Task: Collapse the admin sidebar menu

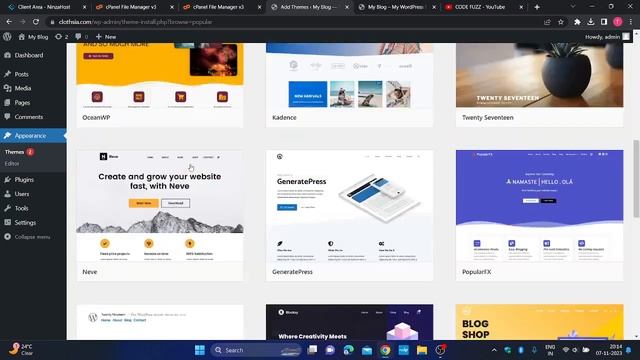Action: pos(32,237)
